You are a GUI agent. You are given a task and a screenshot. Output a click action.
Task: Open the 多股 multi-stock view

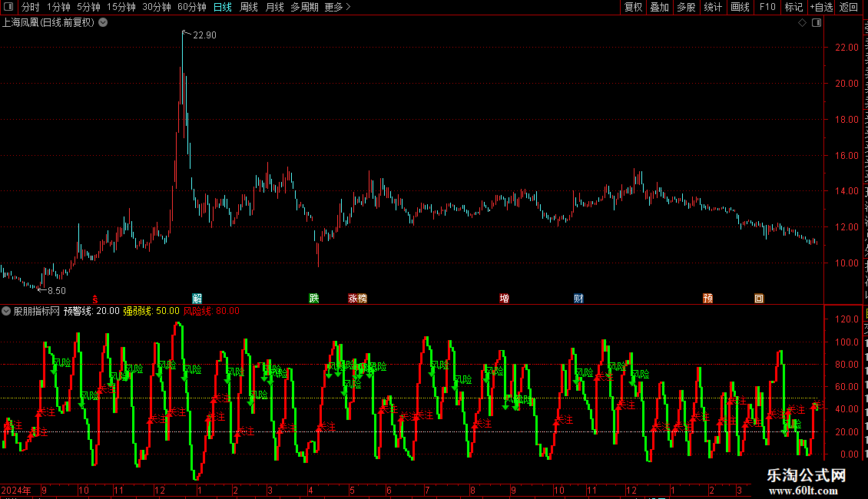[x=686, y=7]
